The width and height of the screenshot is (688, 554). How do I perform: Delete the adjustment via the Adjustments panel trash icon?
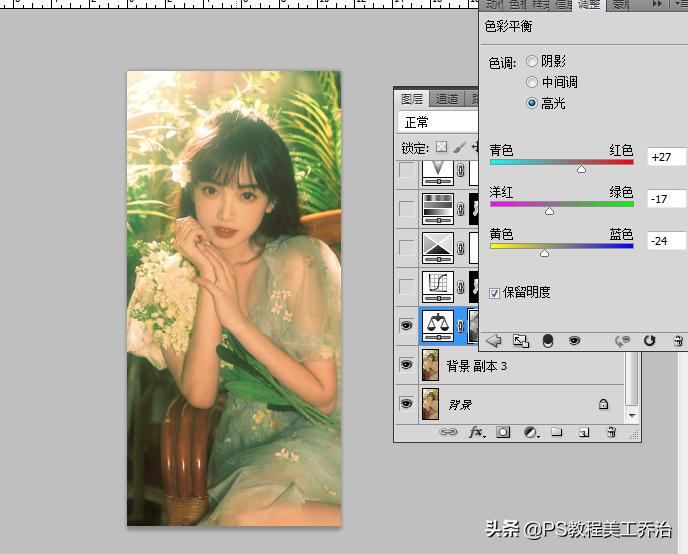(678, 341)
